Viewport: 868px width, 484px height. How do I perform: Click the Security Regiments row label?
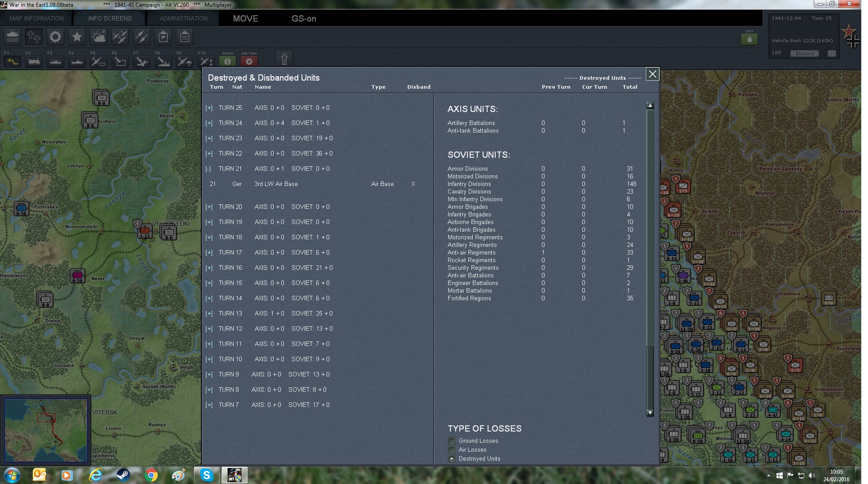(x=473, y=268)
